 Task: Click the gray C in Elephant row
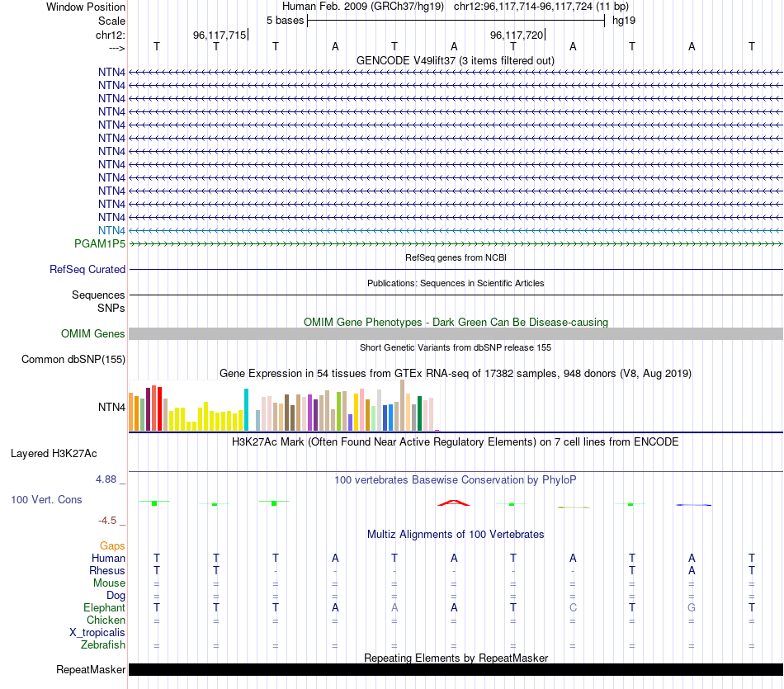[x=573, y=607]
